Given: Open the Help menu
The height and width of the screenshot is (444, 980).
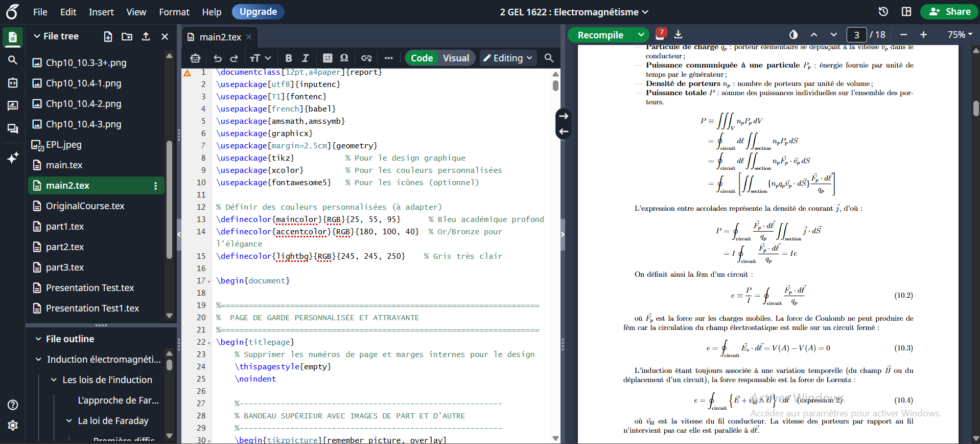Looking at the screenshot, I should pyautogui.click(x=212, y=12).
